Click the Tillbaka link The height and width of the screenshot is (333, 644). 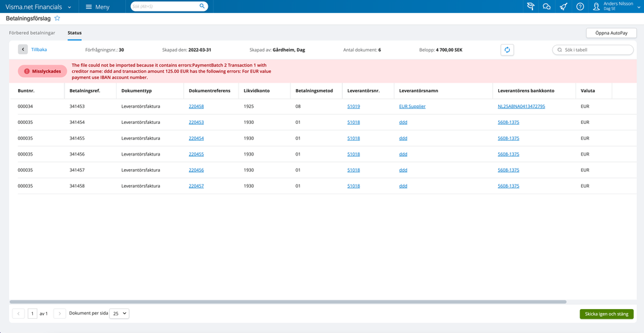point(39,50)
